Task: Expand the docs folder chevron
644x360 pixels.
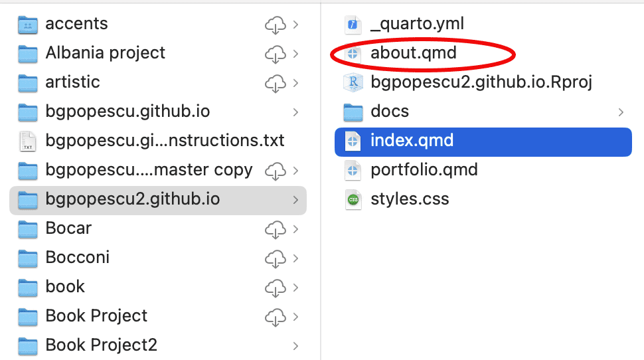Action: pyautogui.click(x=621, y=112)
